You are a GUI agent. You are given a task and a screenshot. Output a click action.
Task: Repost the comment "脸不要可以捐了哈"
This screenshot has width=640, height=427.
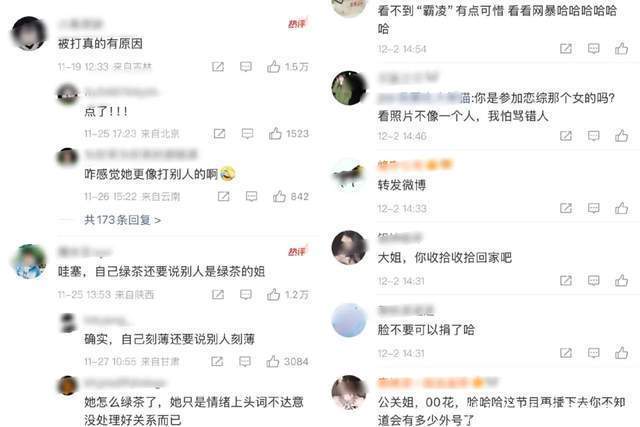click(x=566, y=353)
